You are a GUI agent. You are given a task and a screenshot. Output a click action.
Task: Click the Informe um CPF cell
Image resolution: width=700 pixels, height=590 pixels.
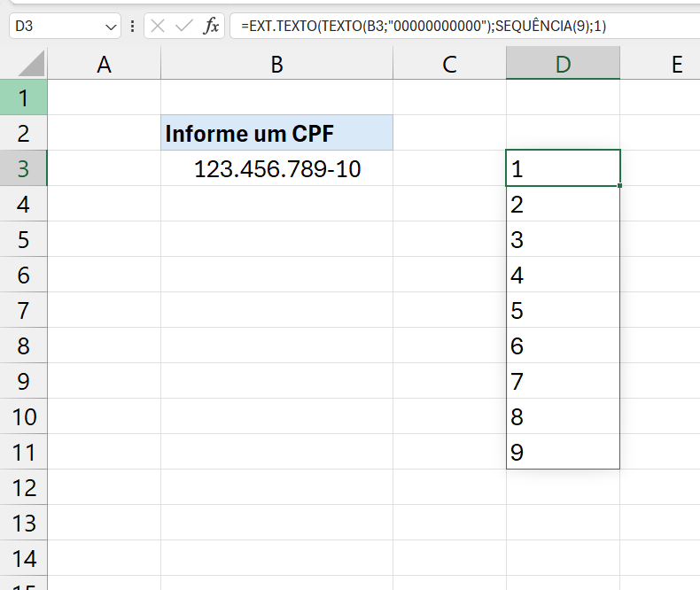(x=276, y=134)
